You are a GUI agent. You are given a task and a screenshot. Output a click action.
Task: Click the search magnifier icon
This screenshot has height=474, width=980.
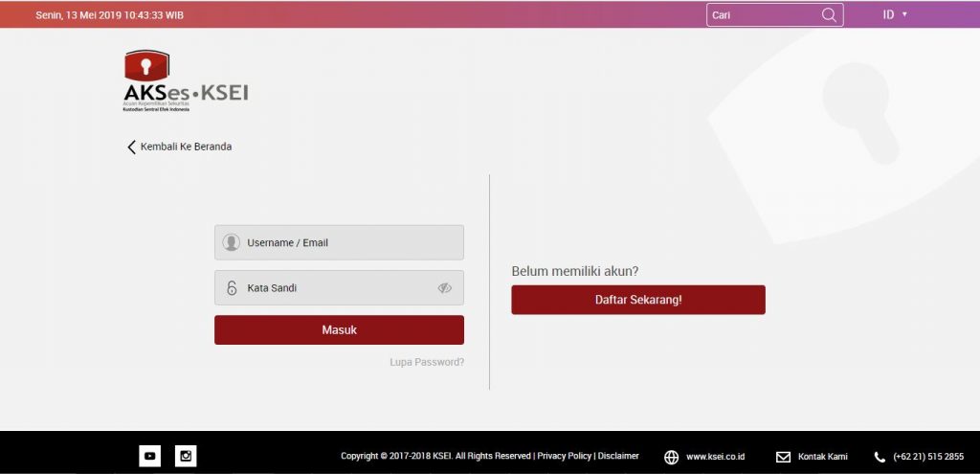[x=829, y=15]
